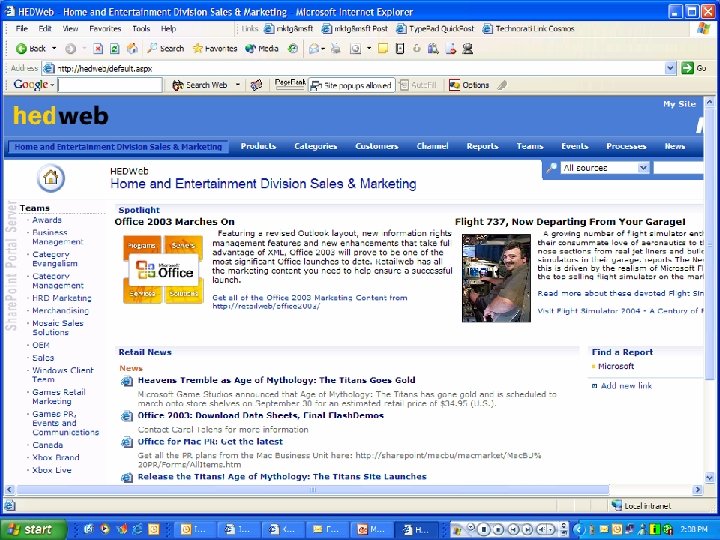Click the round home icon
Image resolution: width=720 pixels, height=540 pixels.
click(x=51, y=178)
